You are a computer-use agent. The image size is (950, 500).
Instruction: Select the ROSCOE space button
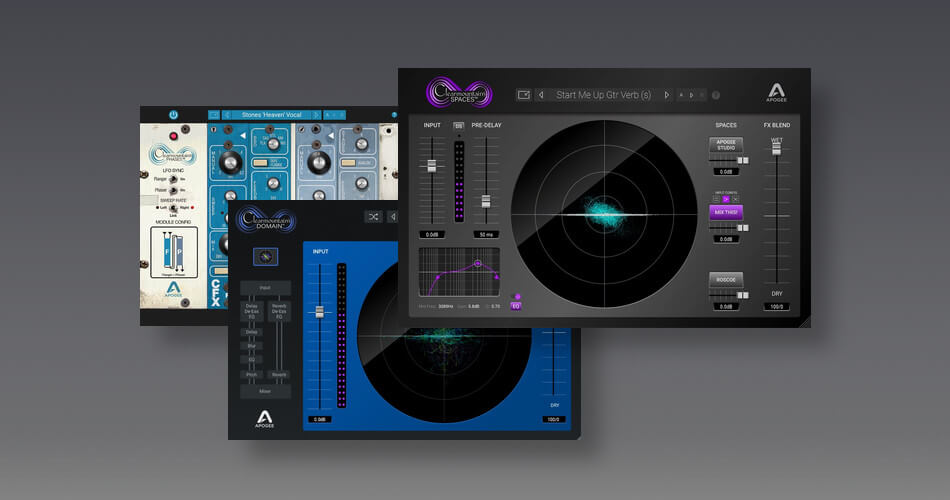pyautogui.click(x=726, y=279)
